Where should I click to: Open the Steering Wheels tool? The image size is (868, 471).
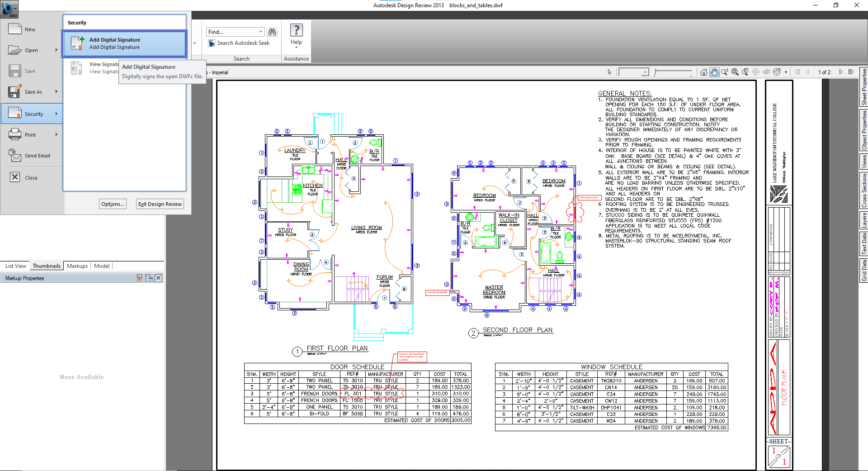click(x=777, y=72)
